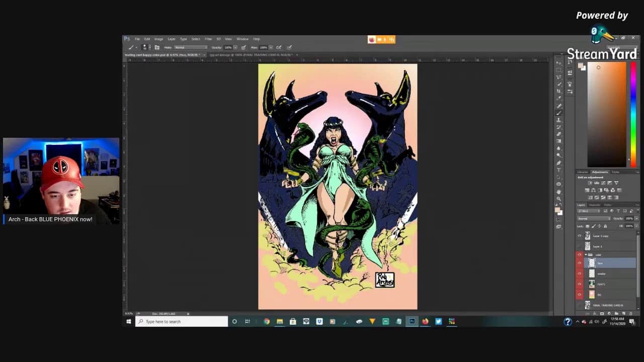Select the Brush tool in the toolbar
The height and width of the screenshot is (362, 644).
(x=558, y=113)
